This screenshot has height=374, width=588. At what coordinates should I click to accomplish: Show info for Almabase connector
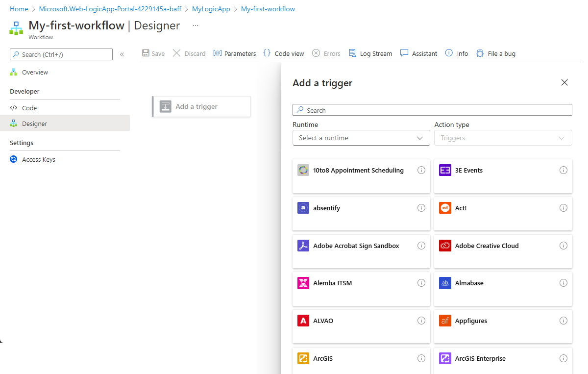click(563, 283)
